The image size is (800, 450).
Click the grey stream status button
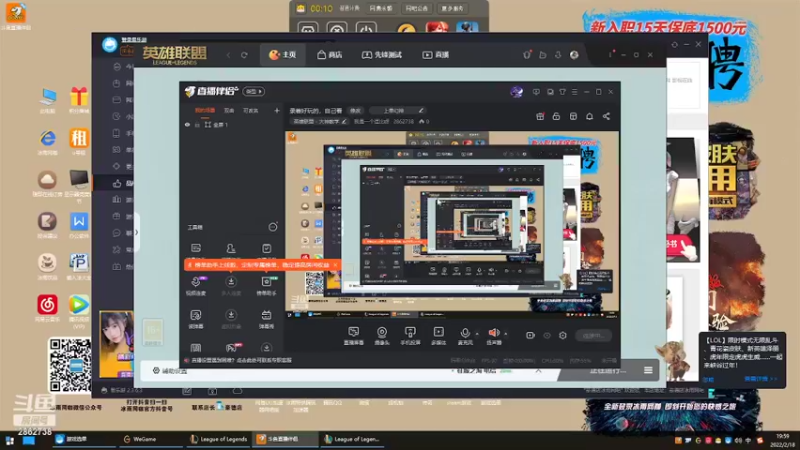pyautogui.click(x=593, y=336)
